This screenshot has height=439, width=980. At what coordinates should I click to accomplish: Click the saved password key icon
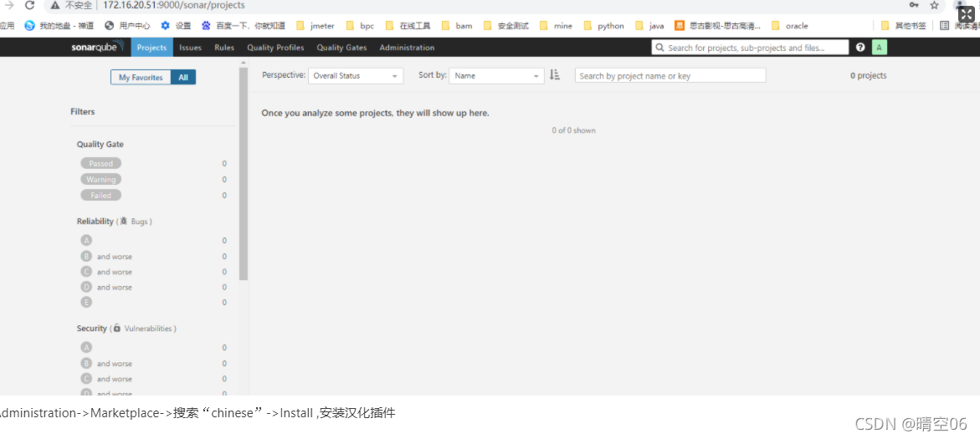tap(914, 5)
